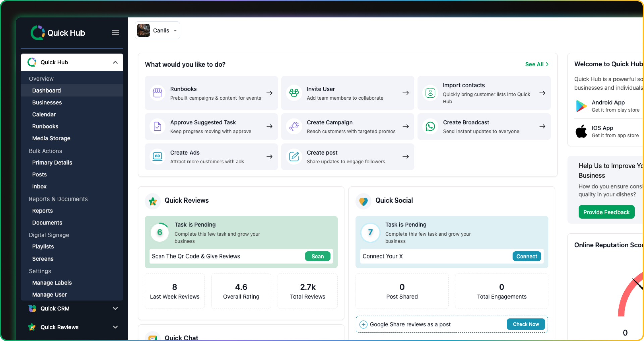The image size is (644, 341).
Task: Click the Create Ads icon
Action: tap(157, 157)
